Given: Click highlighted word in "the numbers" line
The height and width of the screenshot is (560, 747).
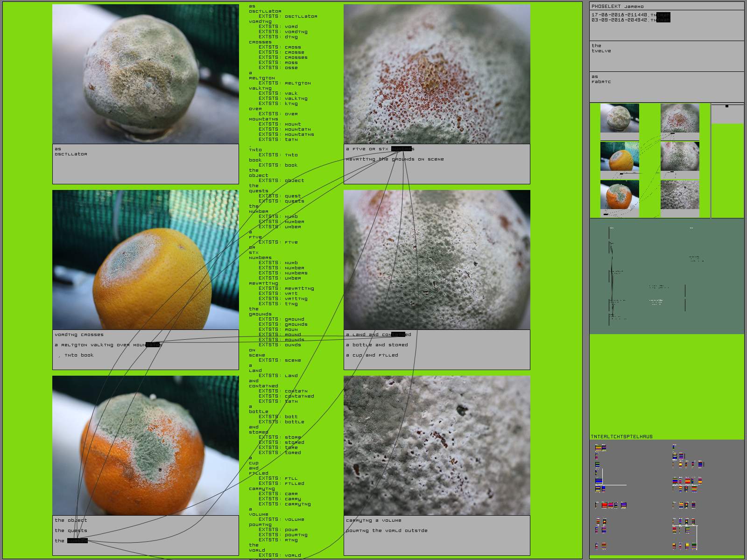Looking at the screenshot, I should (77, 541).
